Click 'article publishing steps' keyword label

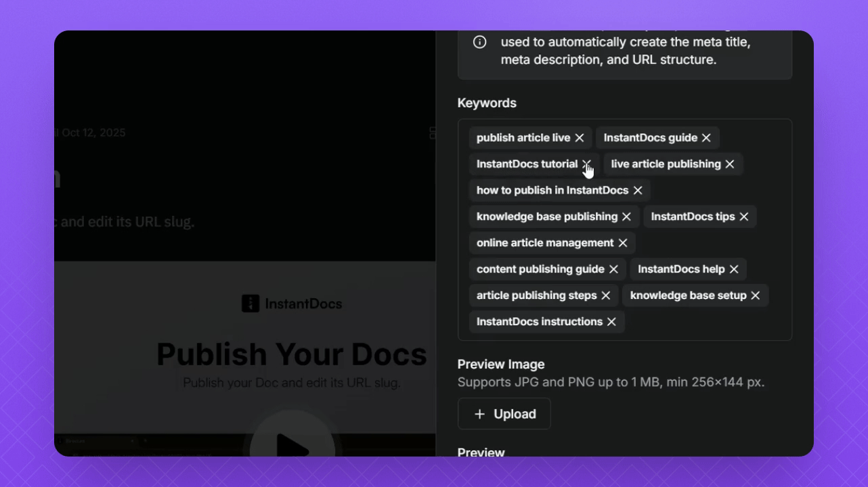[537, 296]
